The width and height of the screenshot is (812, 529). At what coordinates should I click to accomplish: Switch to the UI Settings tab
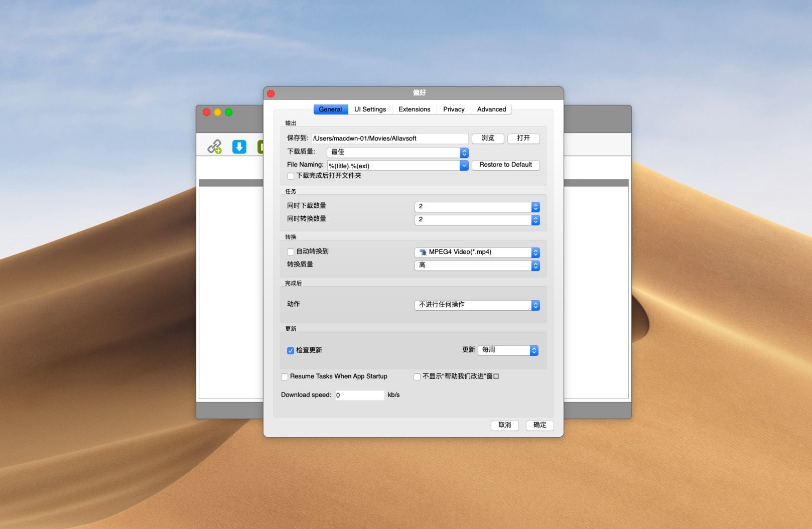coord(370,109)
